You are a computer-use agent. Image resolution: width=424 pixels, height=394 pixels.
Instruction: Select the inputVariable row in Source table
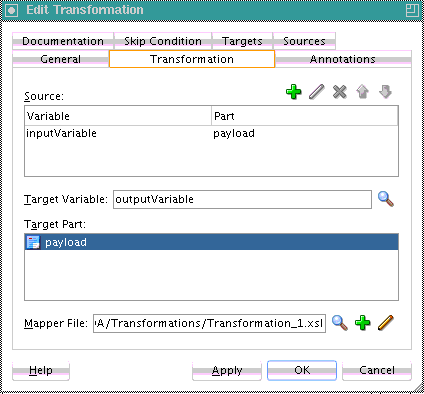[211, 133]
